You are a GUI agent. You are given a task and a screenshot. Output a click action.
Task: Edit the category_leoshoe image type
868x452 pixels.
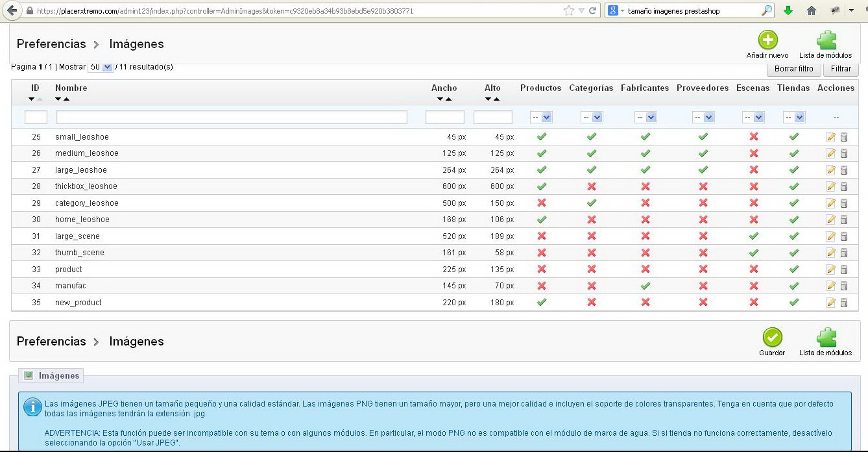(830, 203)
